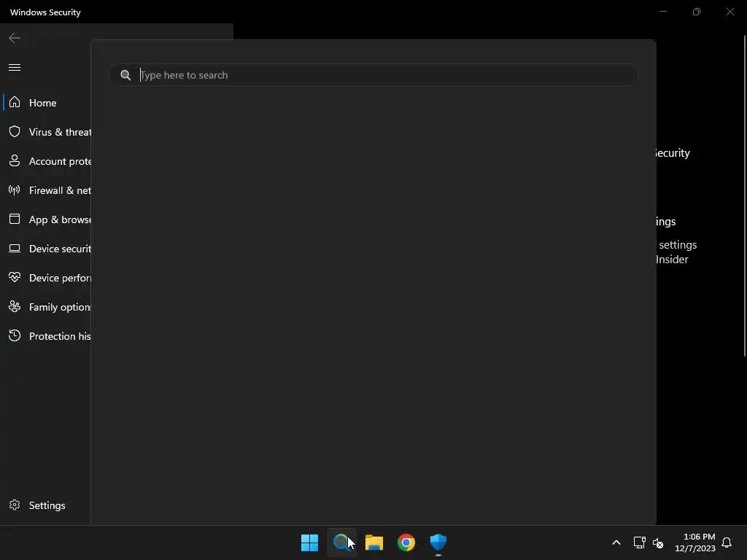Open the Windows Start menu
This screenshot has height=560, width=747.
309,542
